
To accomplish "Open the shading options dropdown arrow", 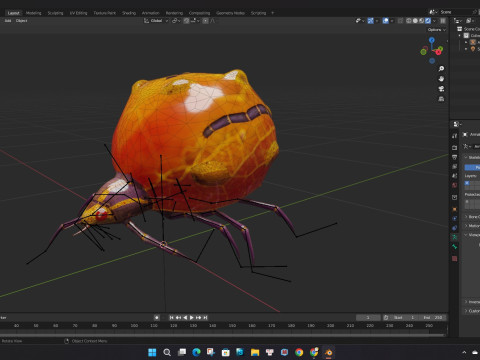I will (434, 21).
